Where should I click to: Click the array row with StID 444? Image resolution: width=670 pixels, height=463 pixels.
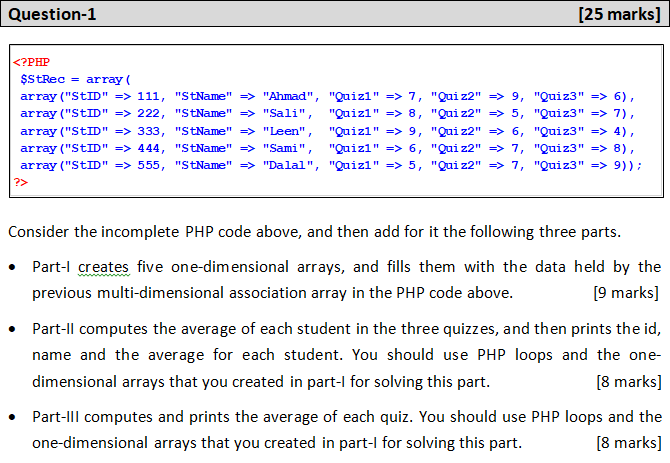(328, 148)
